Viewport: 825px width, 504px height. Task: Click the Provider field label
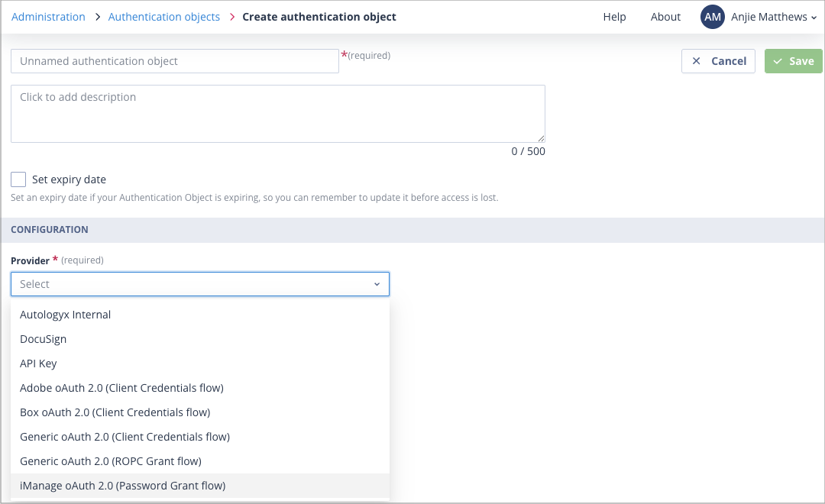(x=30, y=261)
